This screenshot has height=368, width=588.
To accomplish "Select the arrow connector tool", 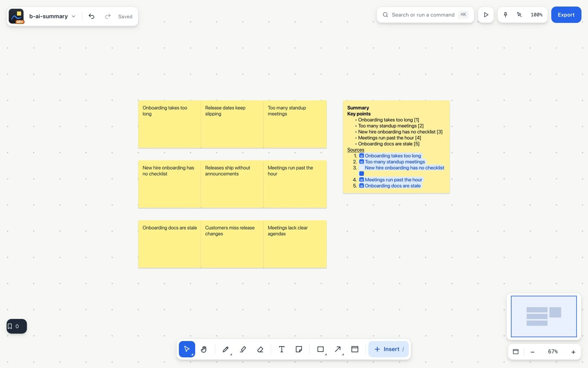I will click(338, 349).
